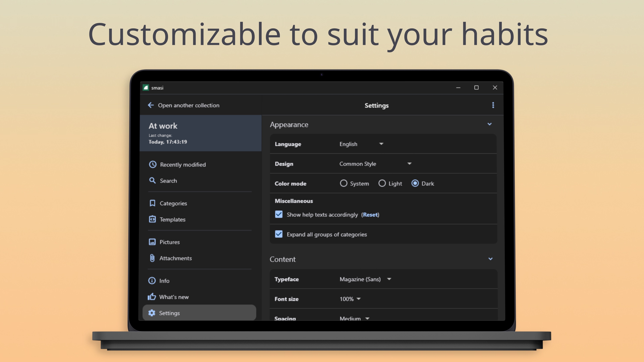The width and height of the screenshot is (644, 362).
Task: Select the System color mode
Action: 343,183
